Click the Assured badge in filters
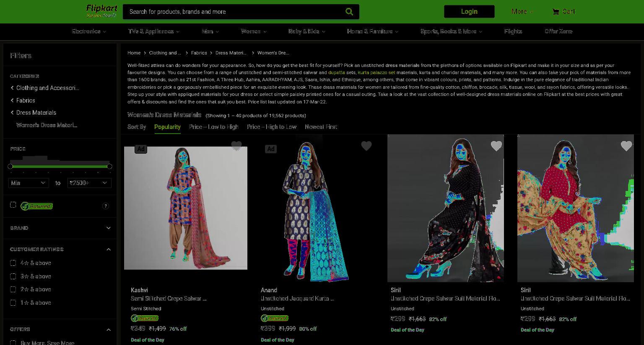644x345 pixels. pos(36,206)
